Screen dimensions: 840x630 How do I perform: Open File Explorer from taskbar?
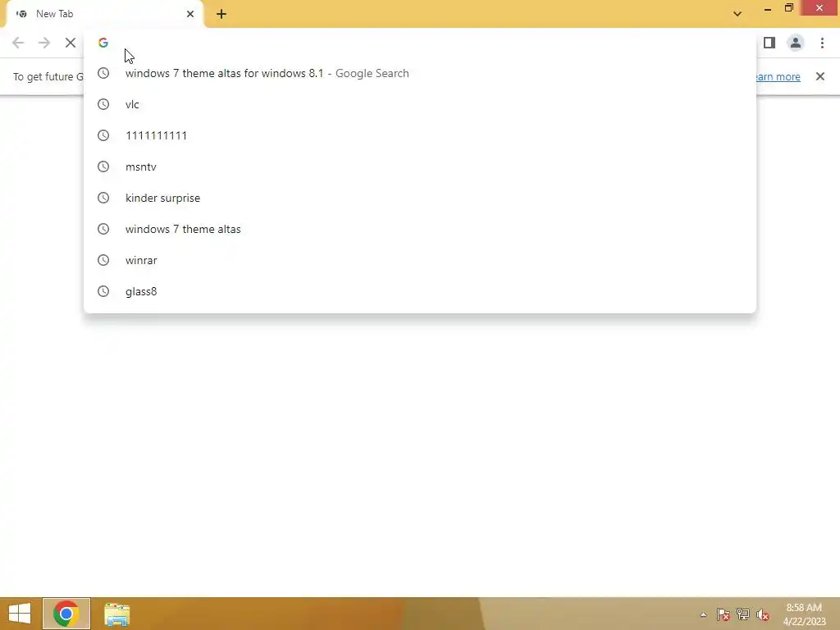116,614
